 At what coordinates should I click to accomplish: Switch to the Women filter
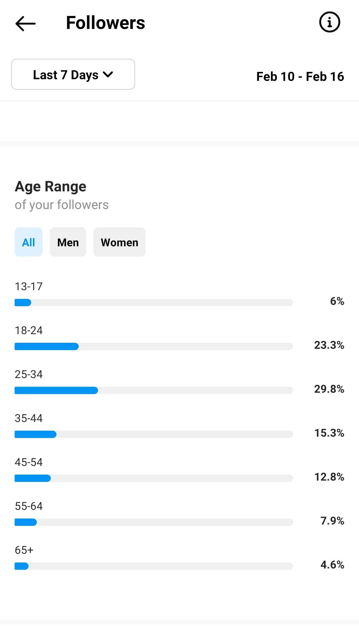tap(119, 242)
